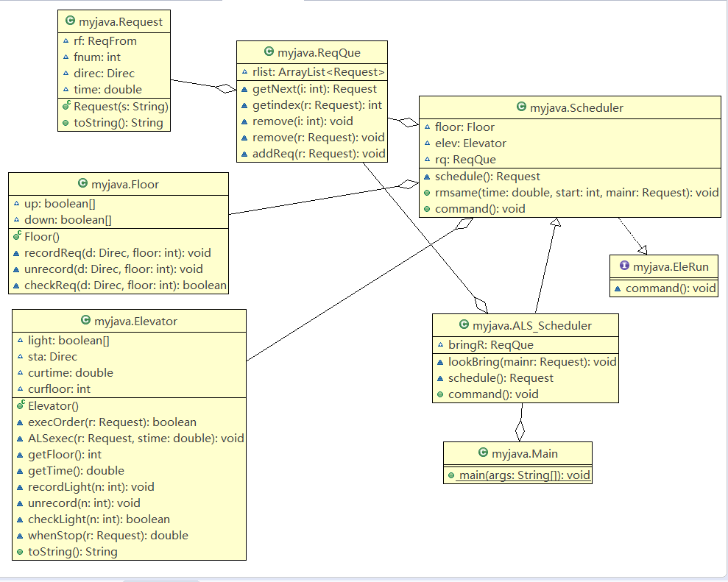Click the class icon of myjava.ALS_Scheduler
Screen dimensions: 728x582
[464, 324]
